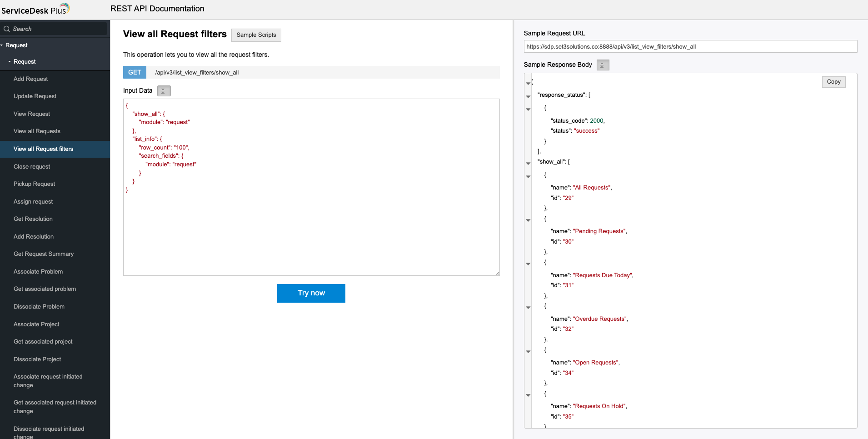This screenshot has width=868, height=439.
Task: Select the Dissociate Problem operation
Action: point(39,306)
